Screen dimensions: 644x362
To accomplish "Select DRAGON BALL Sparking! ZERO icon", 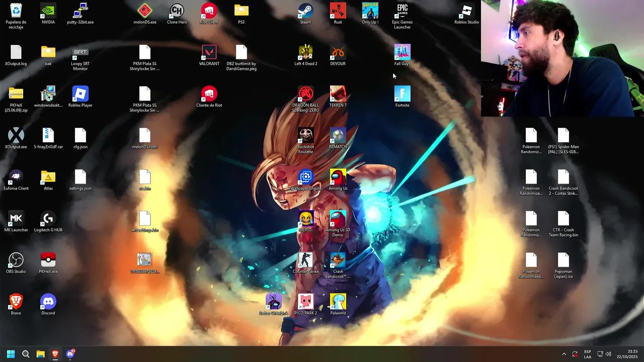I will point(306,94).
